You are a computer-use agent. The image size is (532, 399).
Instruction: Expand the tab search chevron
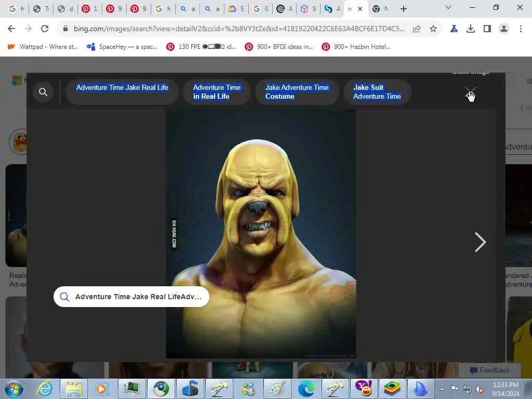click(448, 7)
